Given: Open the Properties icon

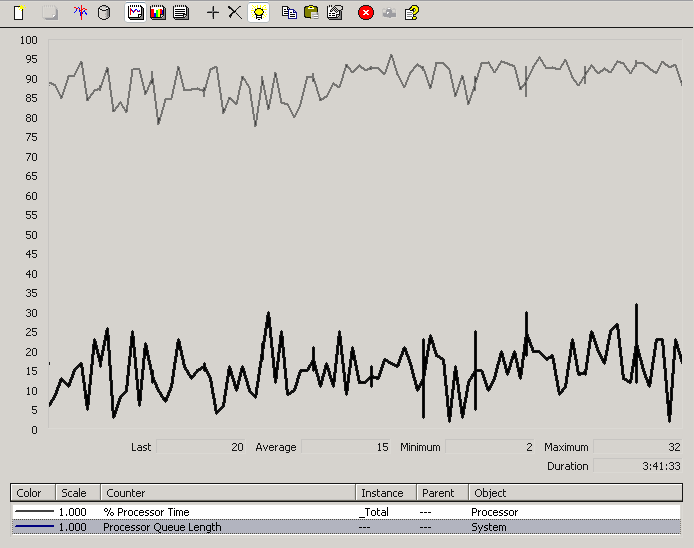Looking at the screenshot, I should pyautogui.click(x=335, y=12).
